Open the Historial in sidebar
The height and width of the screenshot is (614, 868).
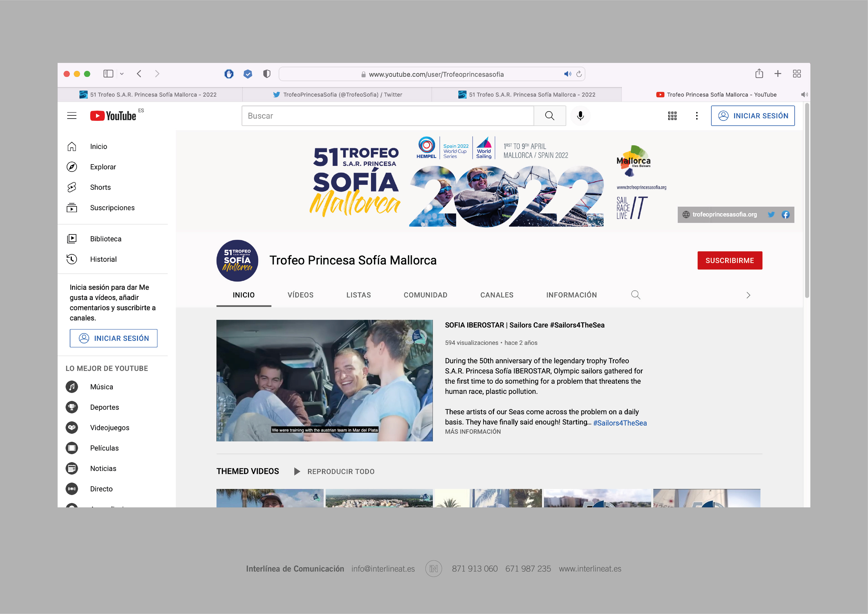[x=103, y=259]
